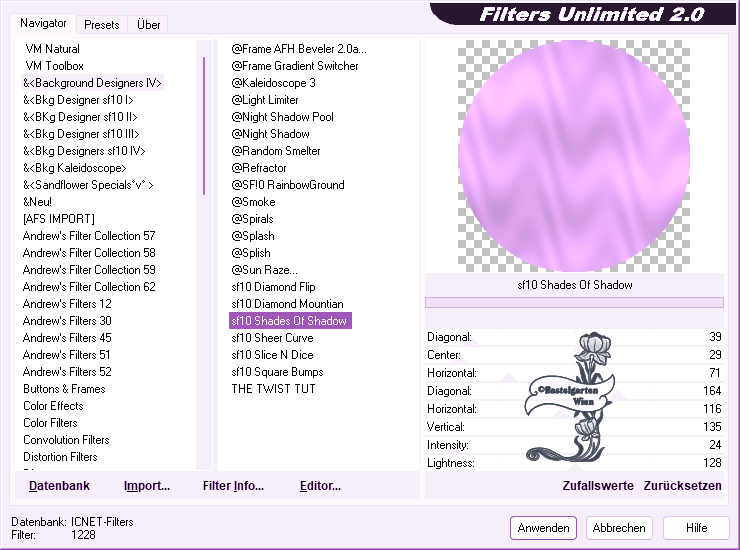Select Buttons & Frames category
Image resolution: width=740 pixels, height=550 pixels.
pos(64,389)
